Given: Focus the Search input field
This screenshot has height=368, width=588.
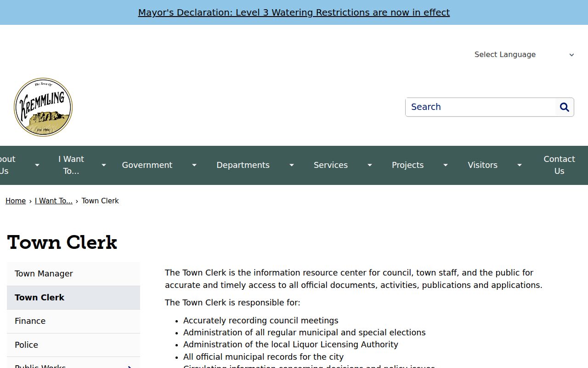Looking at the screenshot, I should point(481,107).
